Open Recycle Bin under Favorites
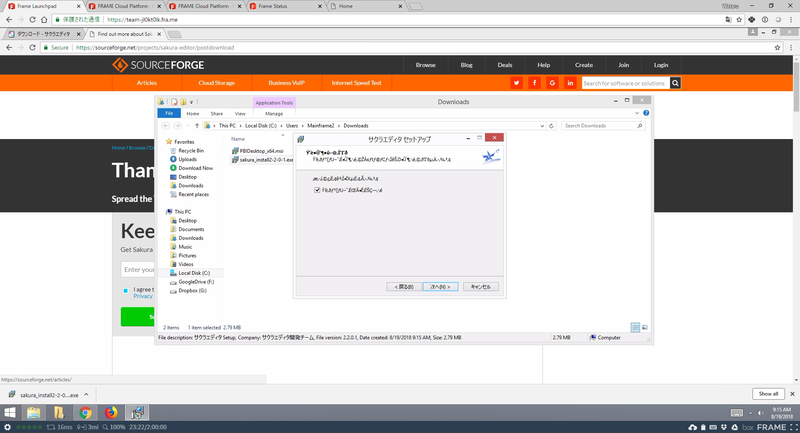800x433 pixels. (187, 150)
